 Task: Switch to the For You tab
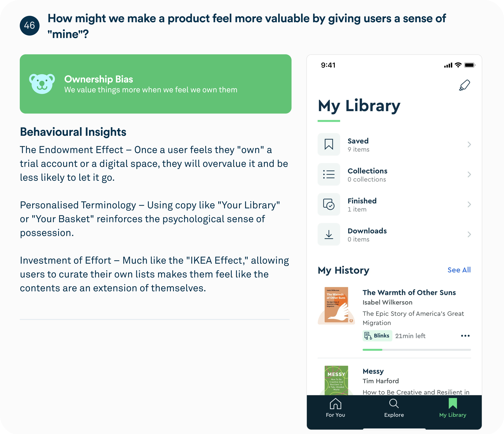336,408
